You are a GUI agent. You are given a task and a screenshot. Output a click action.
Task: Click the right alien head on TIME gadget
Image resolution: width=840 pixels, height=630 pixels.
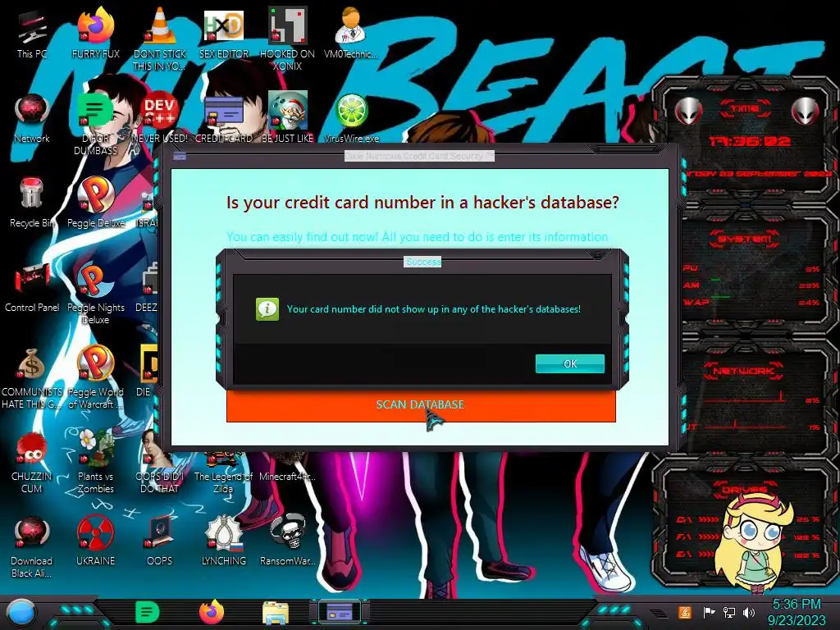[806, 112]
